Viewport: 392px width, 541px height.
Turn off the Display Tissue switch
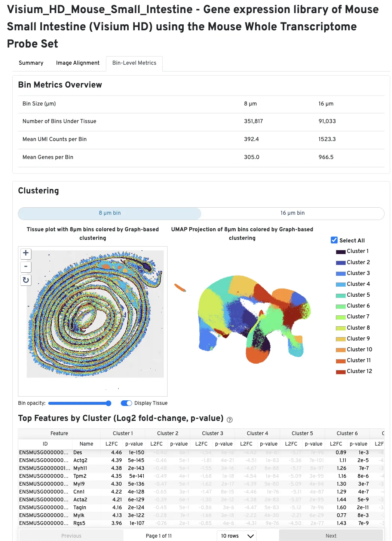tap(126, 403)
